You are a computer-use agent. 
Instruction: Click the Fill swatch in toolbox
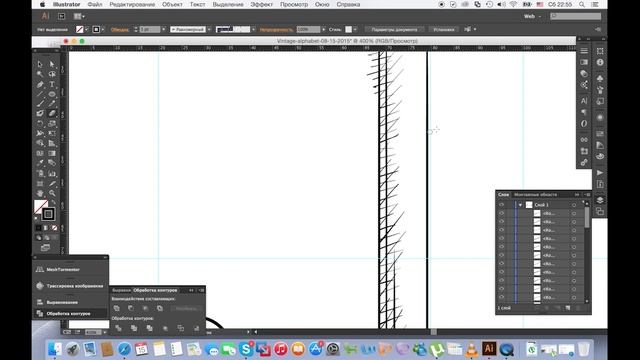pos(39,206)
